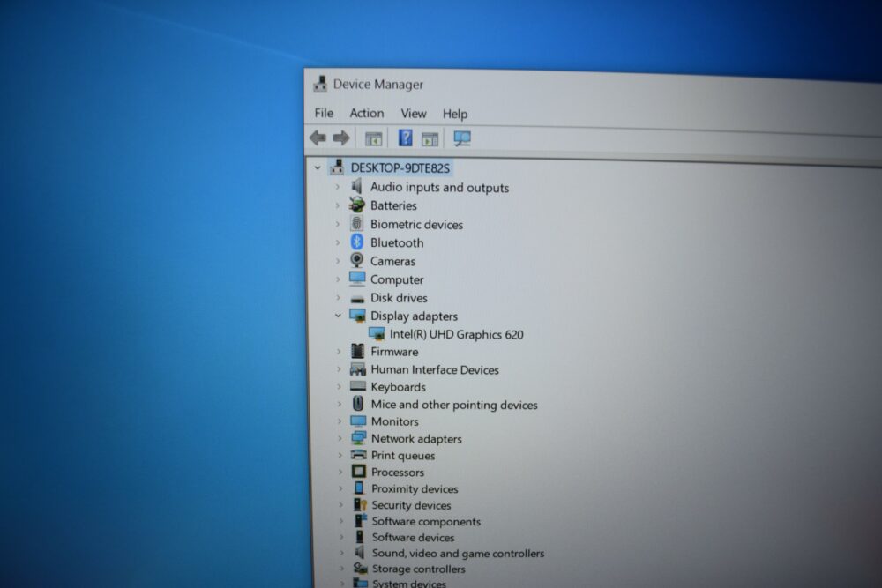Click the Sound, video and game controllers icon
This screenshot has width=882, height=588.
(x=360, y=553)
